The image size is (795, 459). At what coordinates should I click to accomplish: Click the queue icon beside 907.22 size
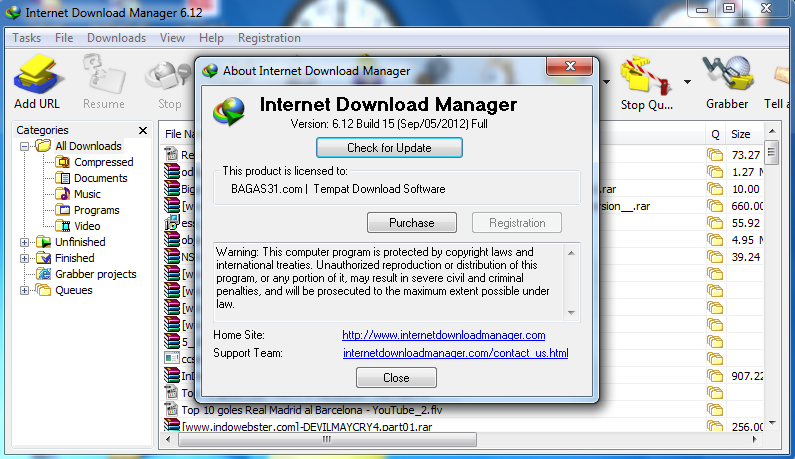715,376
